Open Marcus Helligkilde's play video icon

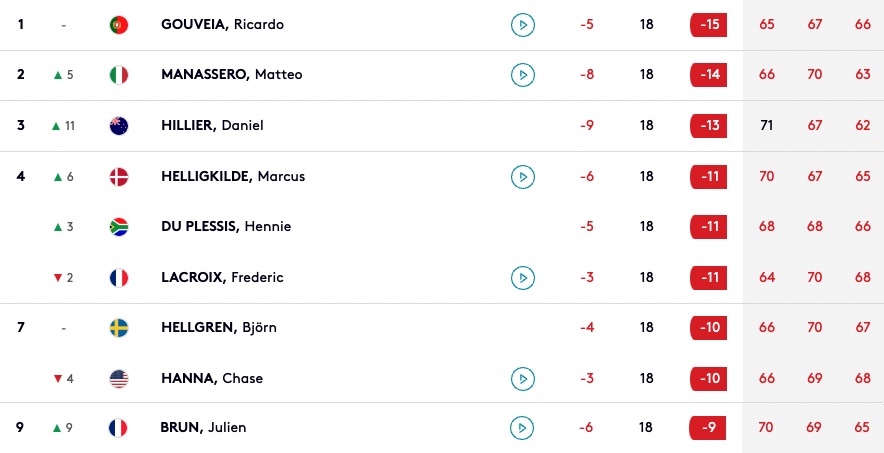point(523,177)
